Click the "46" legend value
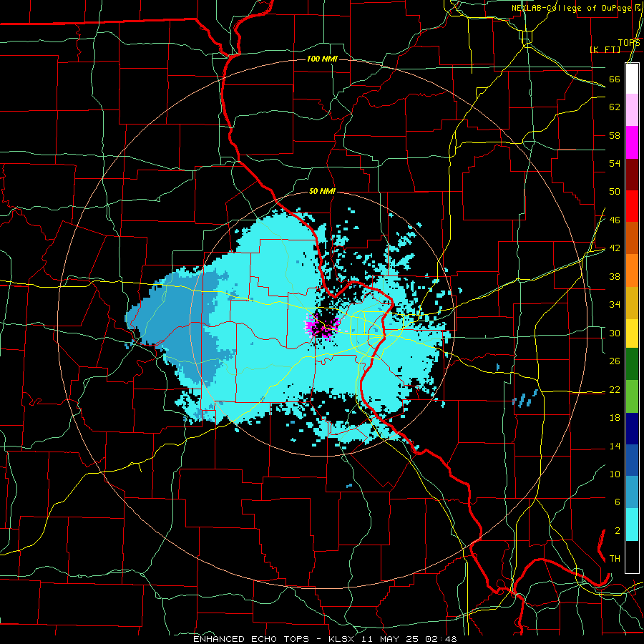Image resolution: width=644 pixels, height=644 pixels. click(x=615, y=220)
